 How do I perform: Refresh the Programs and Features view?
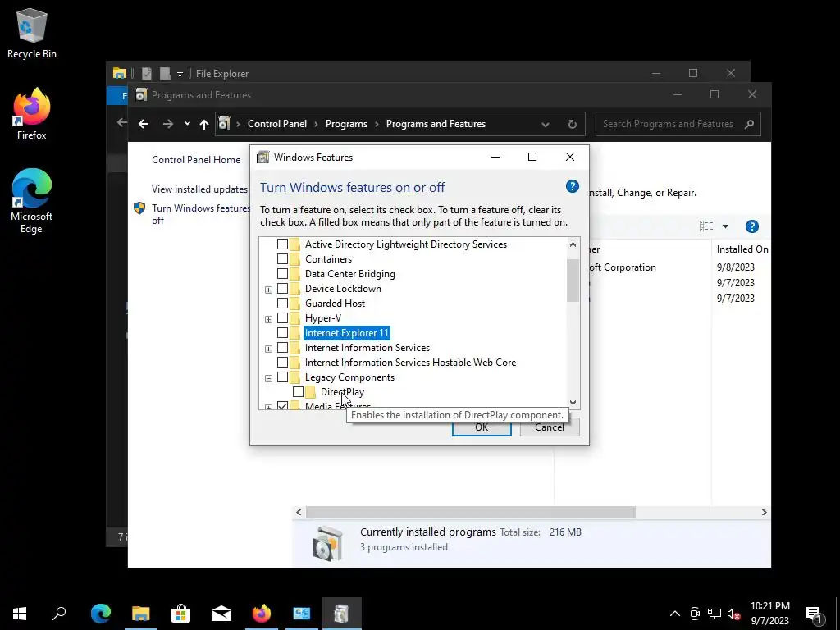[x=572, y=124]
